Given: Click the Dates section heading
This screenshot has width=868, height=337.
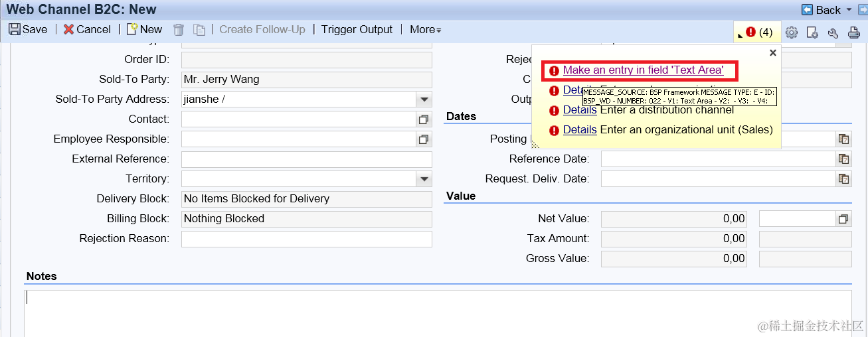Looking at the screenshot, I should 461,116.
